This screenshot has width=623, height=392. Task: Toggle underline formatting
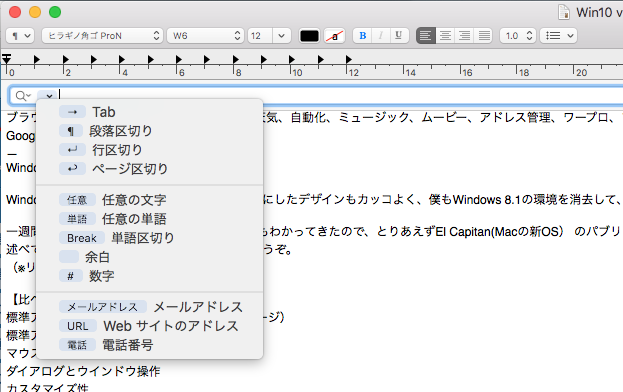coord(399,36)
